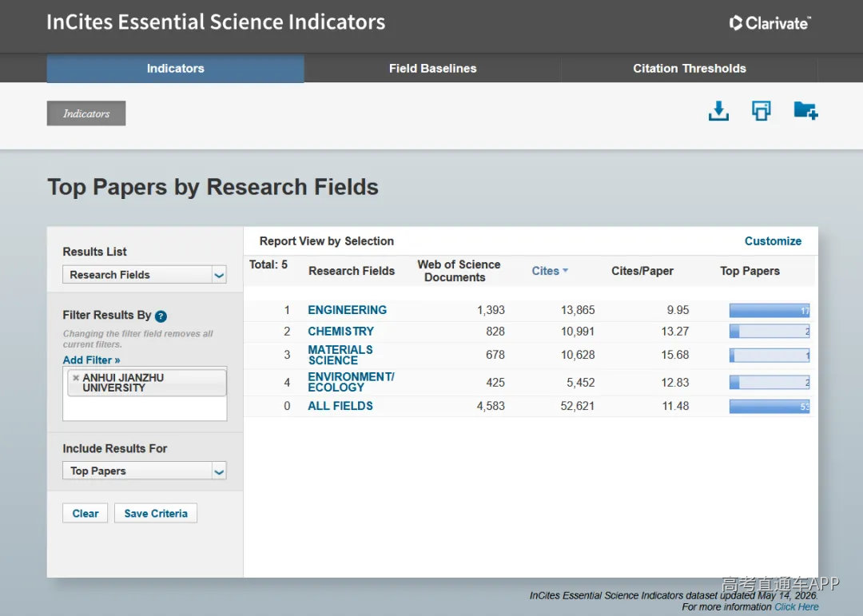Click the Save Criteria button
Viewport: 863px width, 616px height.
coord(156,513)
